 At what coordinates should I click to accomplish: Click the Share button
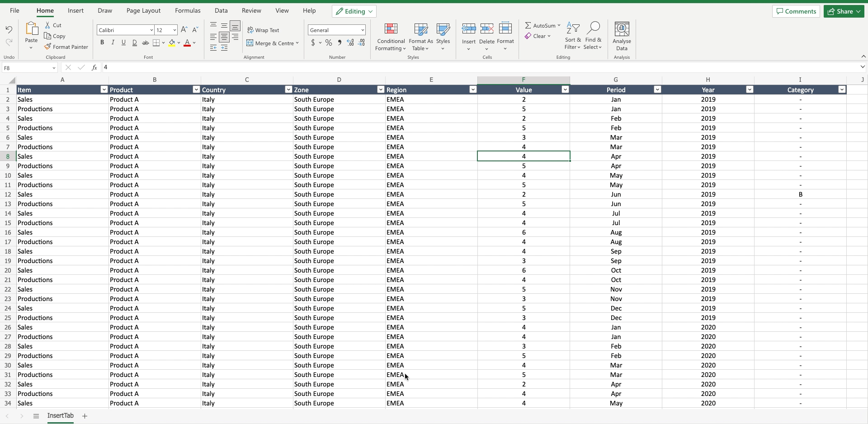pos(844,11)
